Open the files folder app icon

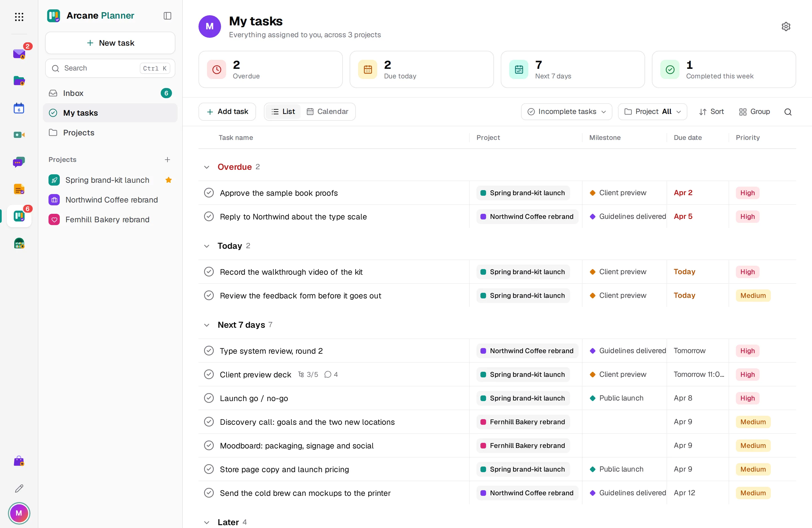point(19,81)
